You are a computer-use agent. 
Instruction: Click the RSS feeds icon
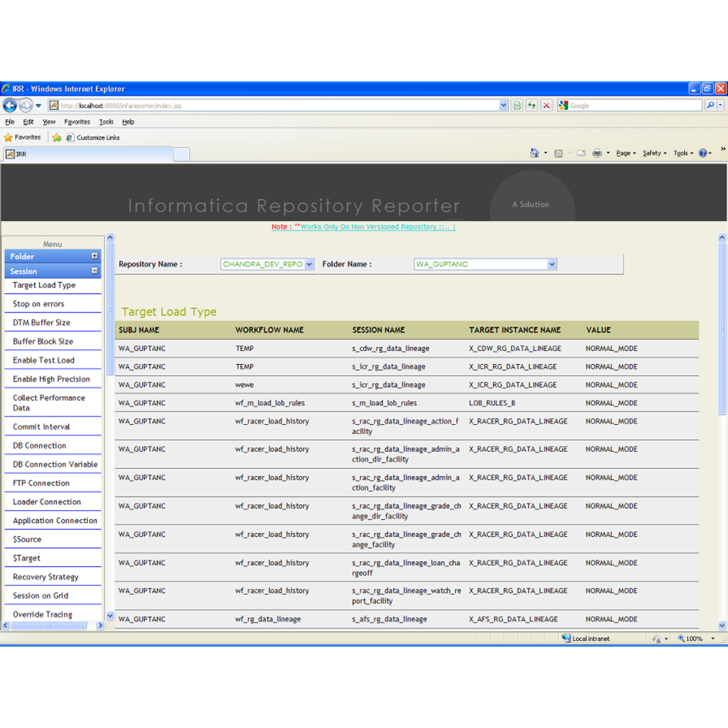[x=559, y=153]
